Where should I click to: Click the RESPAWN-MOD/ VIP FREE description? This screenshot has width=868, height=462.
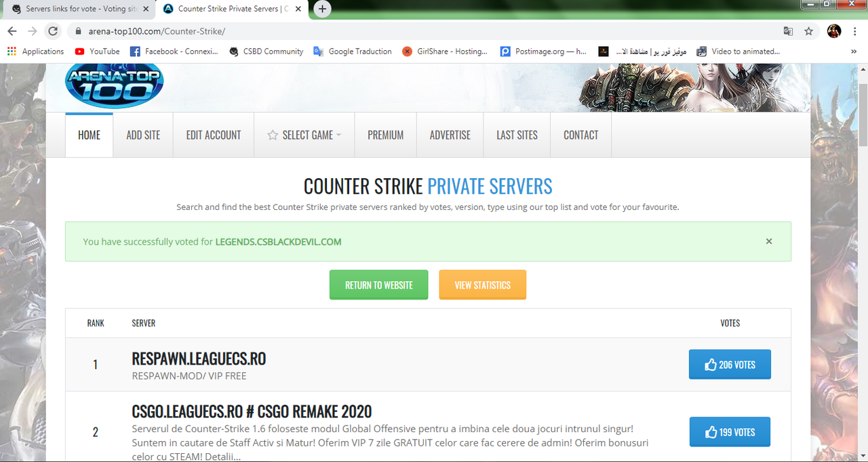(x=189, y=376)
